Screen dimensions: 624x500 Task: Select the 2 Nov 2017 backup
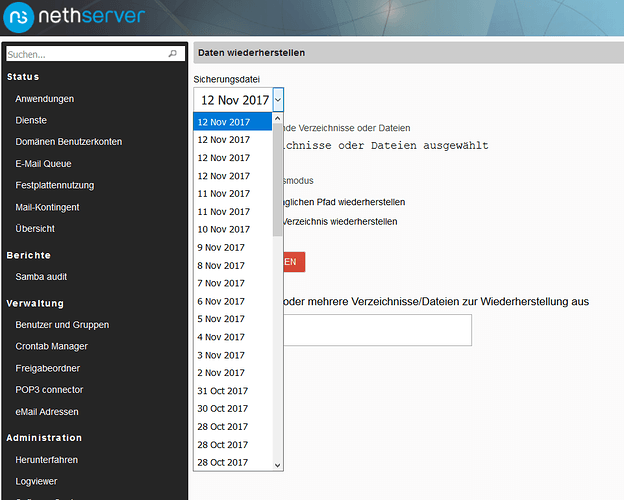click(x=233, y=373)
